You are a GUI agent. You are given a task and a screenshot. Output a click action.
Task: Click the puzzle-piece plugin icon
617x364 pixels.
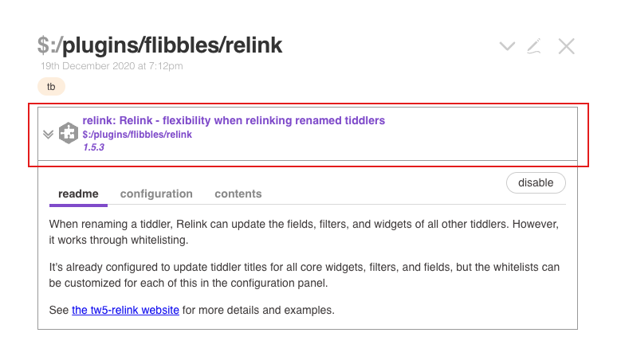click(69, 133)
